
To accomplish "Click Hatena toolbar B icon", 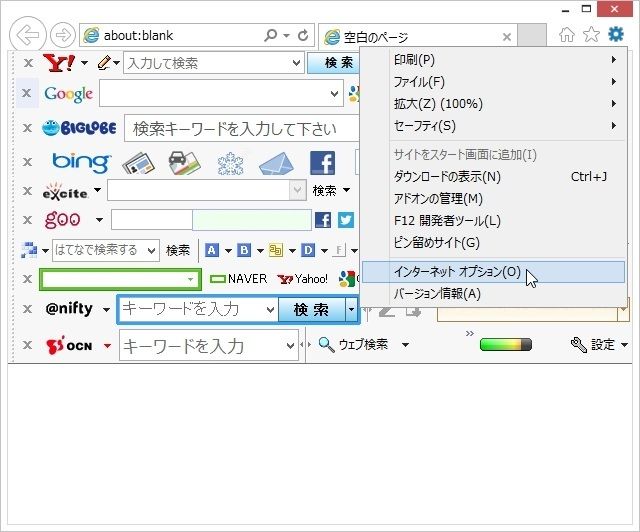I will [x=244, y=250].
